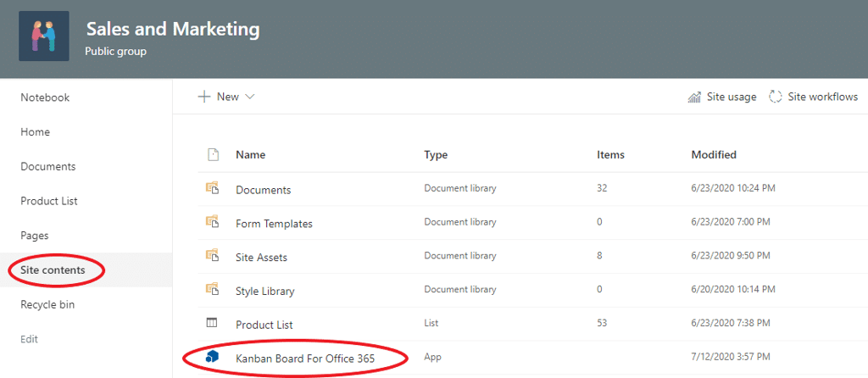868x378 pixels.
Task: Open the Product List name in the table
Action: tap(264, 325)
